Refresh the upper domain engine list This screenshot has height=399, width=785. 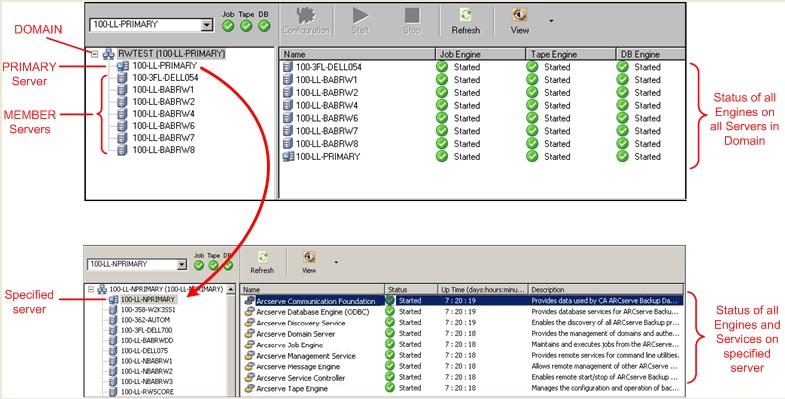(466, 21)
